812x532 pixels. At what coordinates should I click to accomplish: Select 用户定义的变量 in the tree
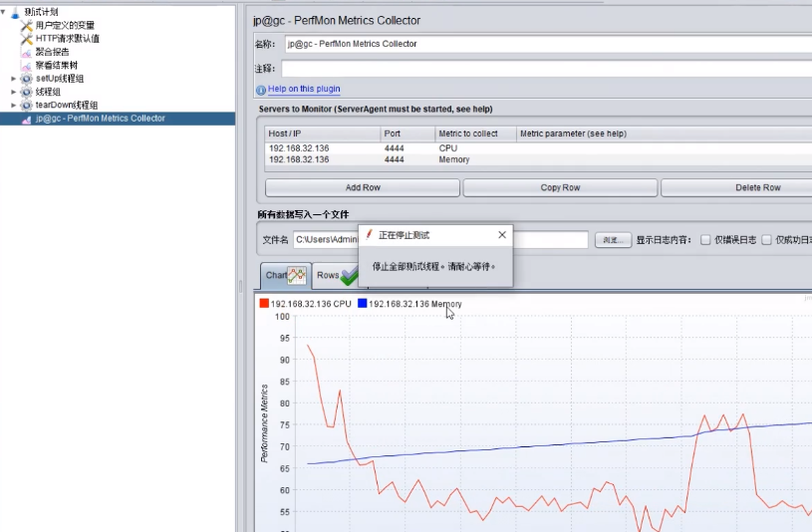point(65,25)
